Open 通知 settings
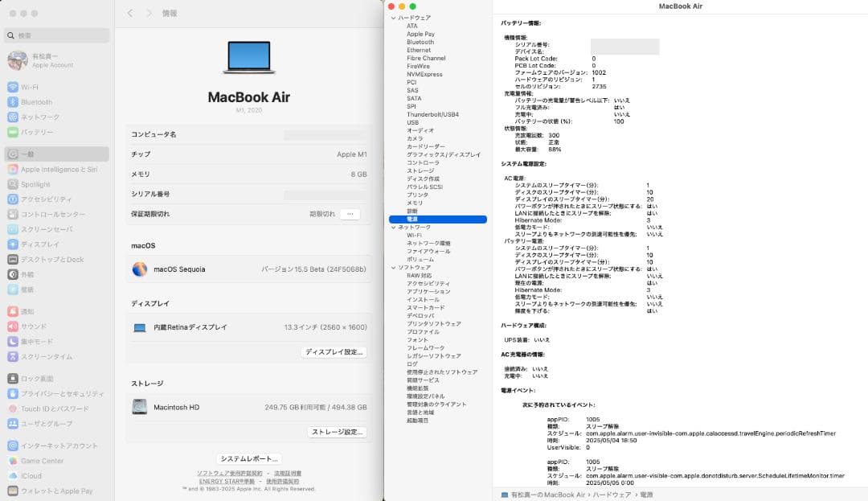This screenshot has height=501, width=868. tap(56, 311)
